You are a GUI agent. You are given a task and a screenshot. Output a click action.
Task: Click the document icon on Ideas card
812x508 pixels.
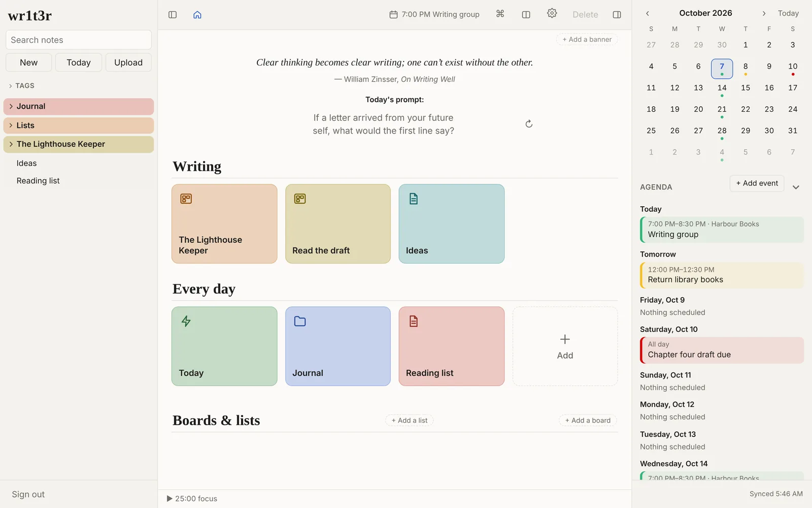point(414,199)
